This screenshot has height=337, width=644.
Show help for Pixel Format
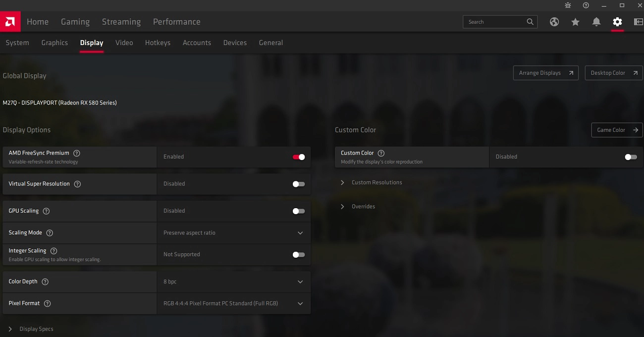click(48, 303)
